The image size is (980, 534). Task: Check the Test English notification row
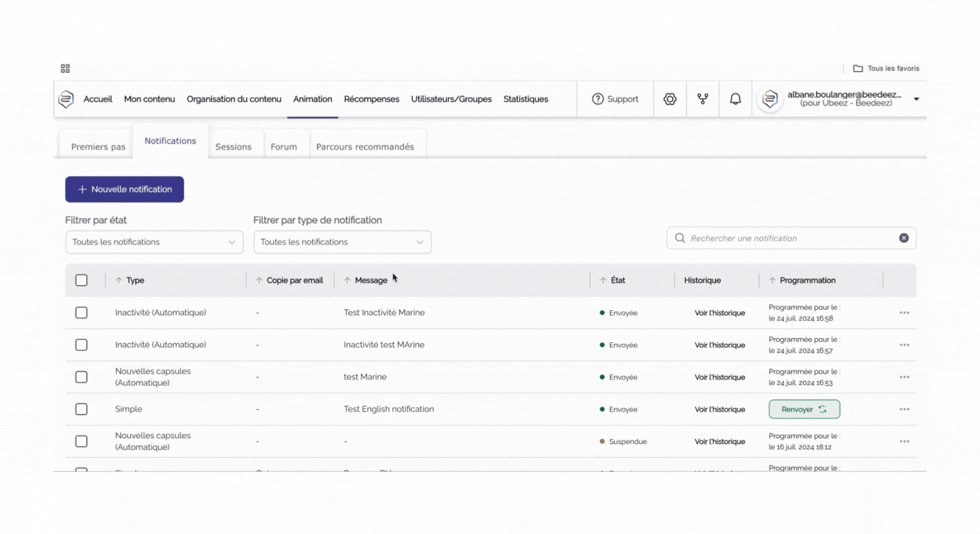(81, 409)
